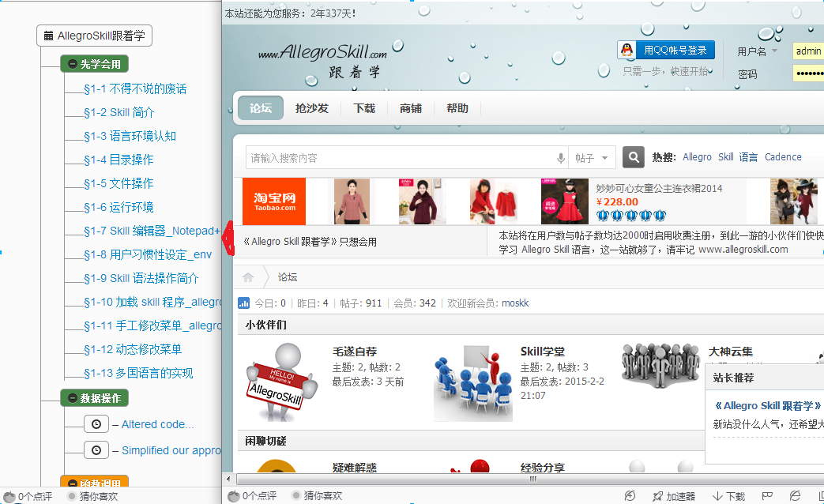The width and height of the screenshot is (824, 504).
Task: Open §1-13 多国语言的实现
Action: click(x=138, y=373)
